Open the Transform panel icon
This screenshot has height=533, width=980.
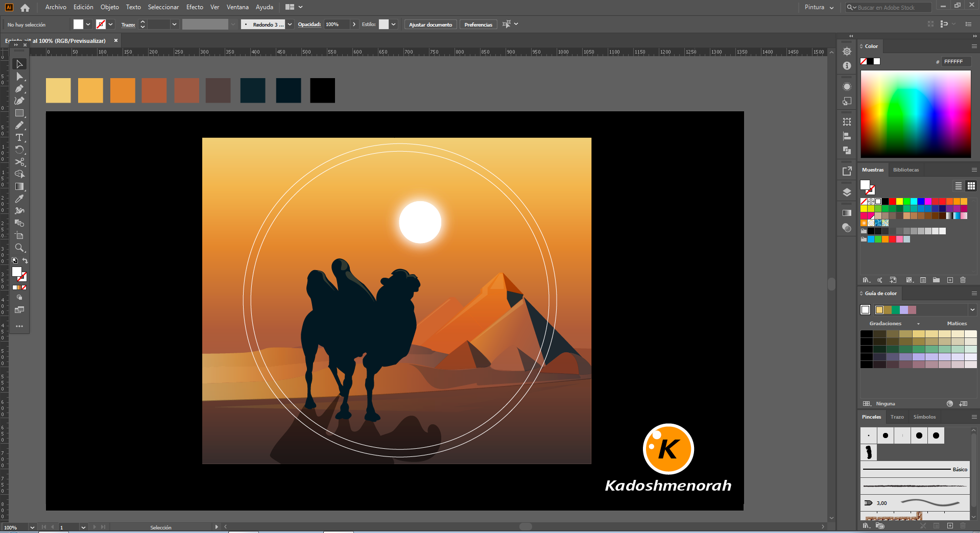pyautogui.click(x=847, y=122)
